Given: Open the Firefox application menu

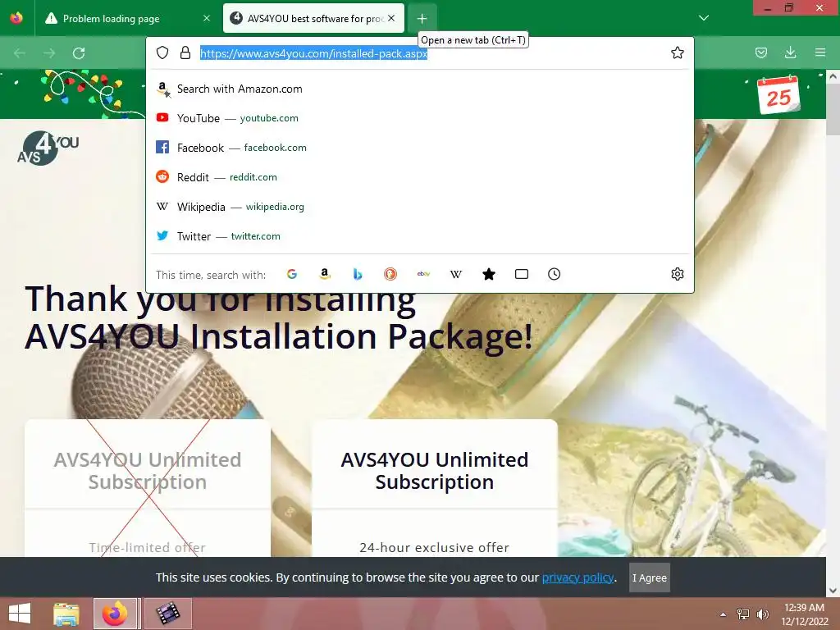Looking at the screenshot, I should click(x=820, y=52).
